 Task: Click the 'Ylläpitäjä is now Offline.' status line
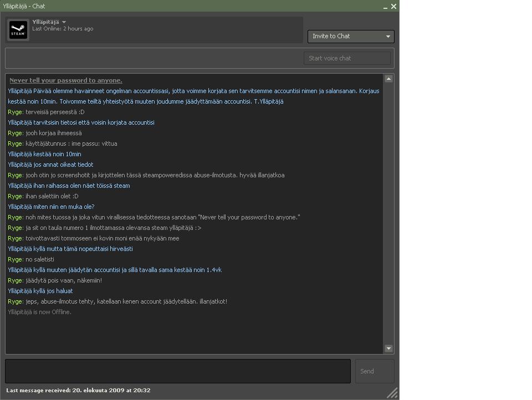click(40, 312)
